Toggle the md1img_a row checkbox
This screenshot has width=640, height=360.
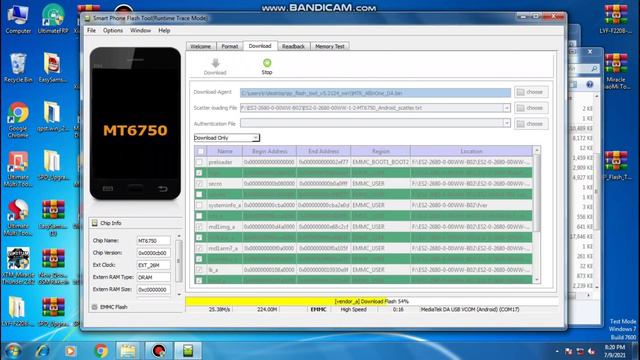[199, 227]
